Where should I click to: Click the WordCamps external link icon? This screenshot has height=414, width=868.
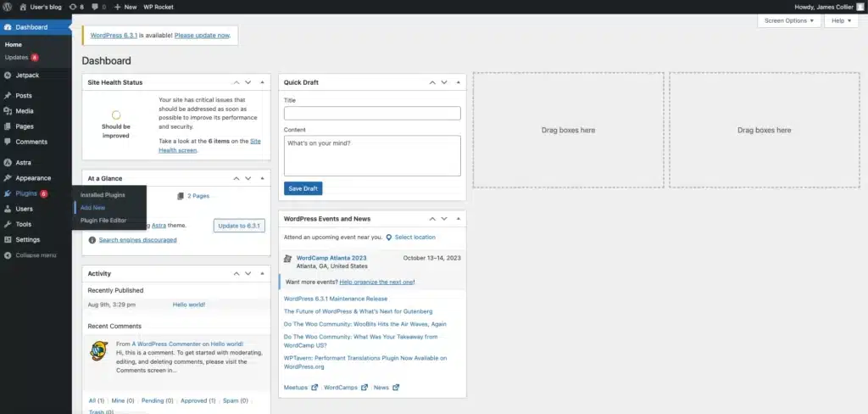[x=364, y=388]
